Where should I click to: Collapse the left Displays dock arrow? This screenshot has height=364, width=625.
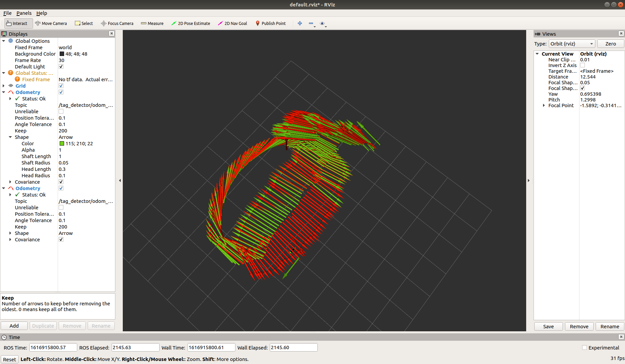click(120, 180)
